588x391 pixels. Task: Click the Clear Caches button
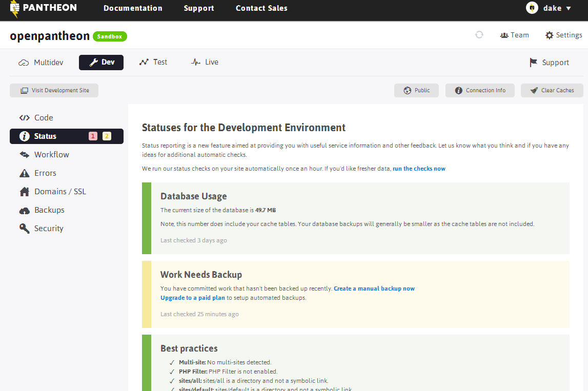point(552,90)
